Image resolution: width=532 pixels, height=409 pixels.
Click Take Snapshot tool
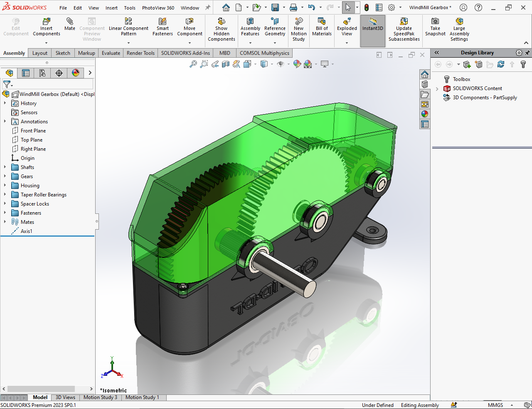(x=435, y=27)
